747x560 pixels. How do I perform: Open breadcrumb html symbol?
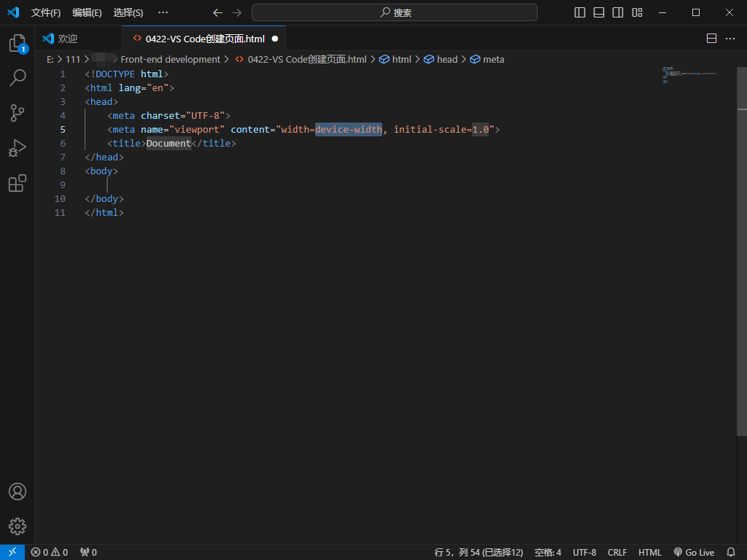click(x=395, y=60)
